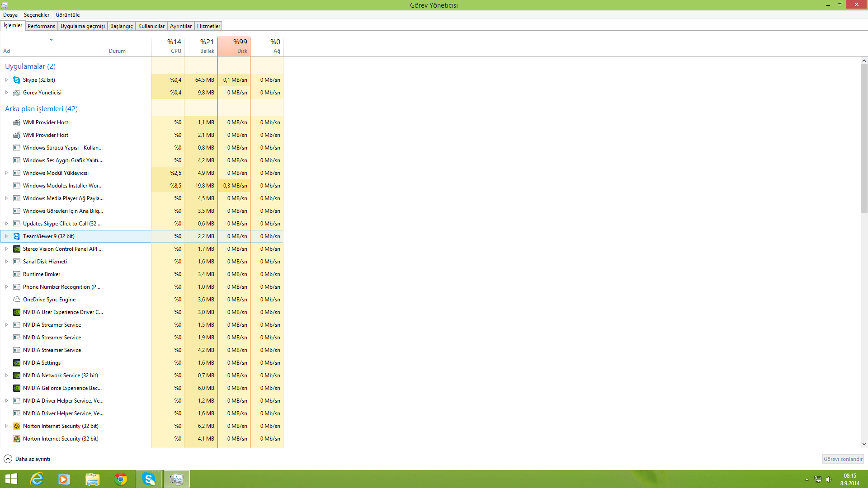Expand the NVIDIA Network Service entry
868x488 pixels.
(6, 375)
